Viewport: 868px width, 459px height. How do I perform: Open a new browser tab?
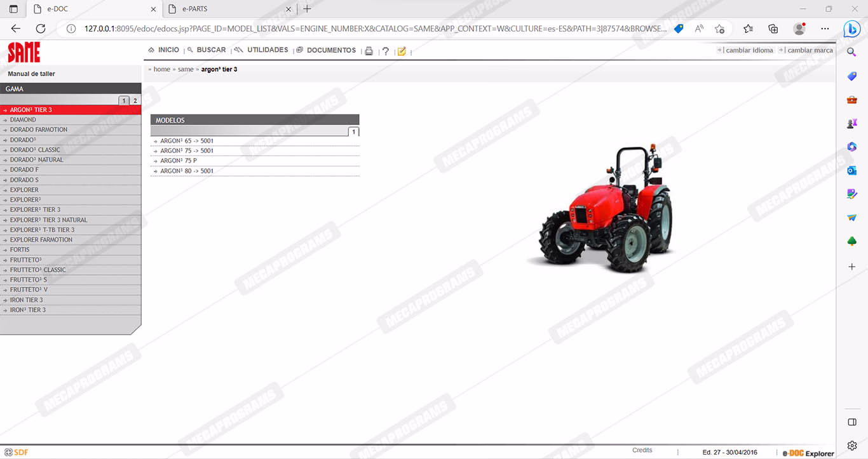click(308, 9)
